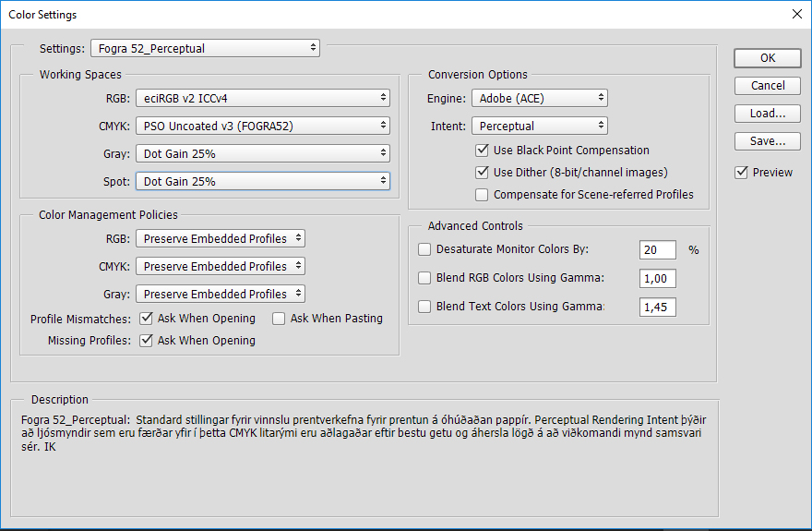Click the OK button

(767, 57)
